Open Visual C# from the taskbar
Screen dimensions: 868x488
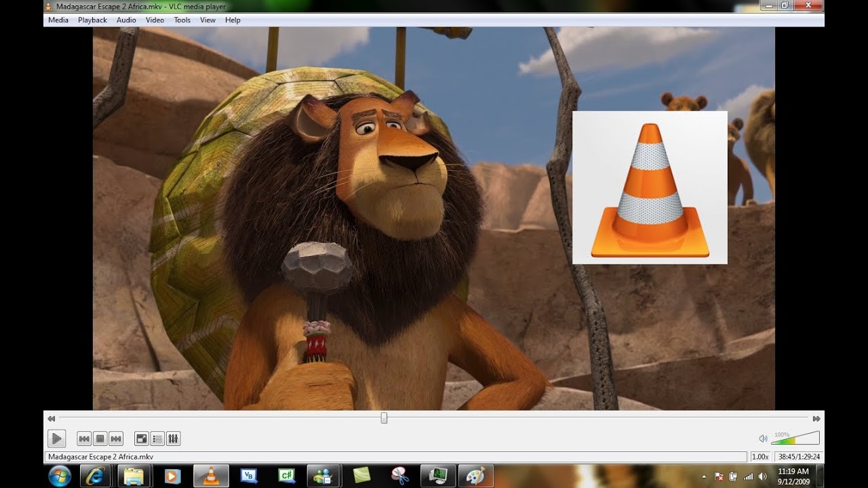286,476
